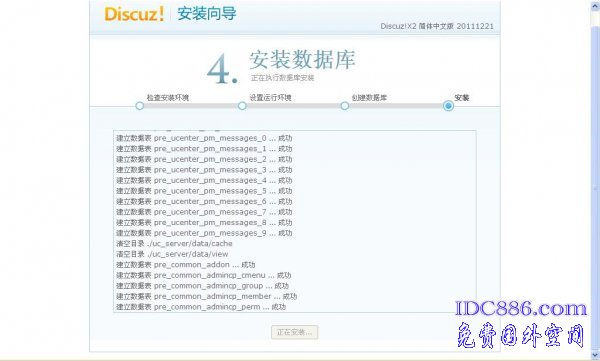
Task: Click the ./uc_server/data/cache log entry
Action: [x=174, y=243]
